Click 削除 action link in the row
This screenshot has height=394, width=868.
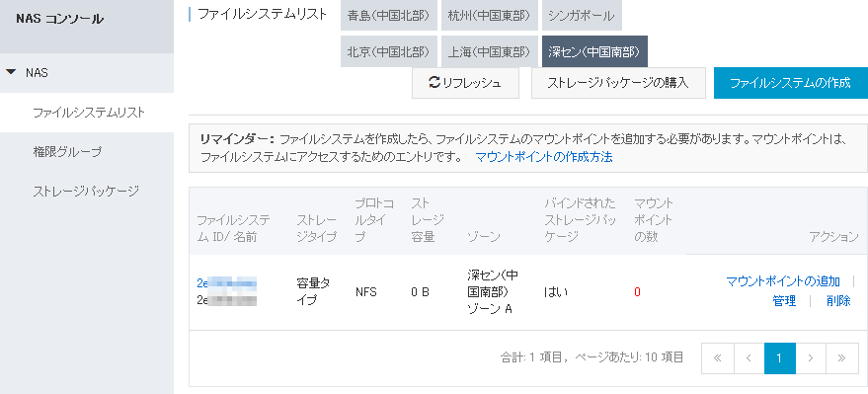tap(838, 301)
